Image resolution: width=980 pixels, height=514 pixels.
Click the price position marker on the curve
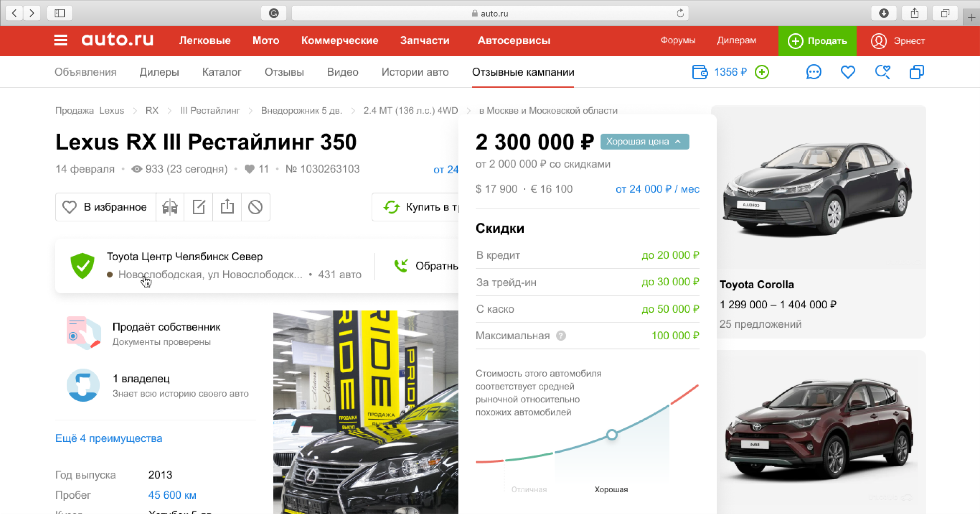pos(612,434)
